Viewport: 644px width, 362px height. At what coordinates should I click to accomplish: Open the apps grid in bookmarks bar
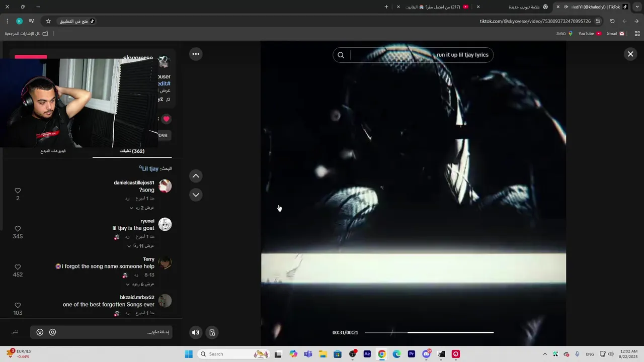coord(637,34)
